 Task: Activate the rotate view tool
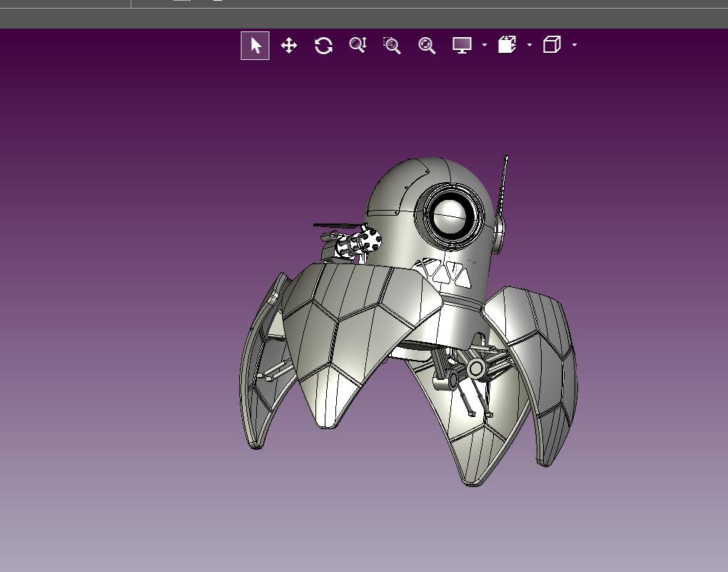tap(323, 46)
